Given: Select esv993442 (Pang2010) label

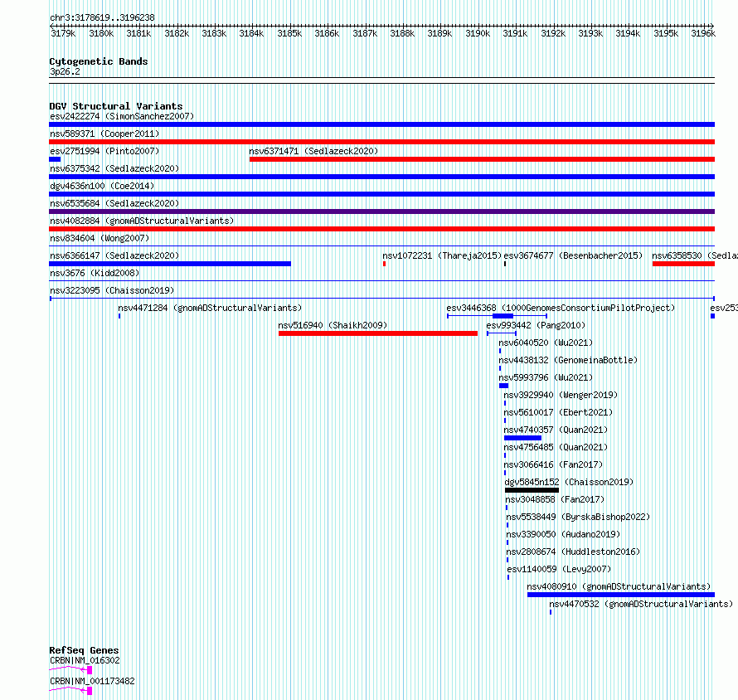Looking at the screenshot, I should [536, 325].
